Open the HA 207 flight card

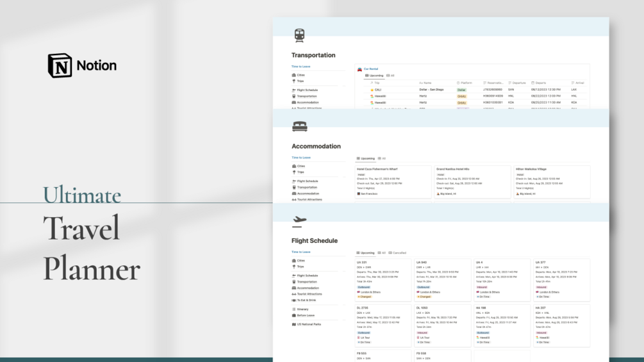[x=561, y=325]
